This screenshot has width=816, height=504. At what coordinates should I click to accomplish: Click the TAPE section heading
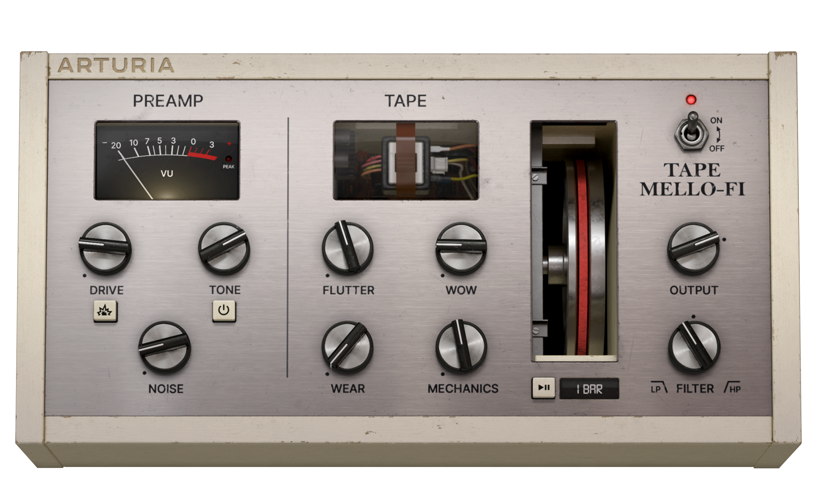pyautogui.click(x=406, y=101)
